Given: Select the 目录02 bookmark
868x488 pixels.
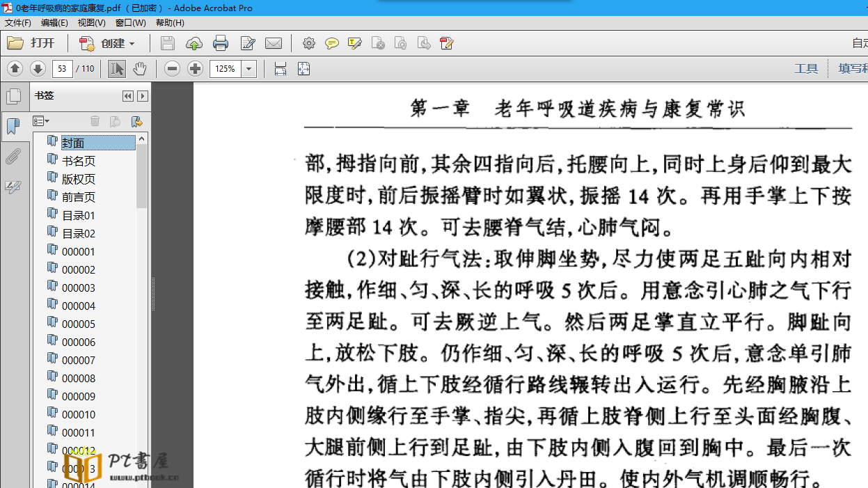Looking at the screenshot, I should 79,233.
